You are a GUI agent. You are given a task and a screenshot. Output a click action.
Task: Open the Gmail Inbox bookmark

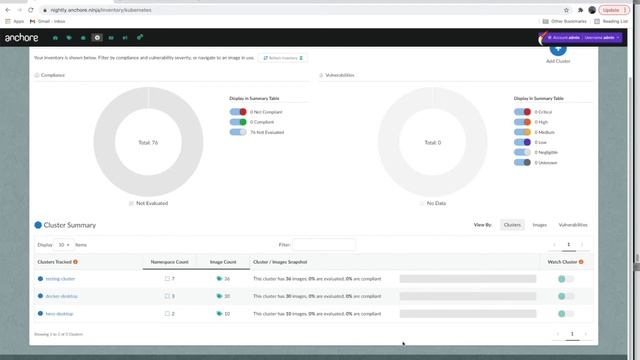click(47, 21)
